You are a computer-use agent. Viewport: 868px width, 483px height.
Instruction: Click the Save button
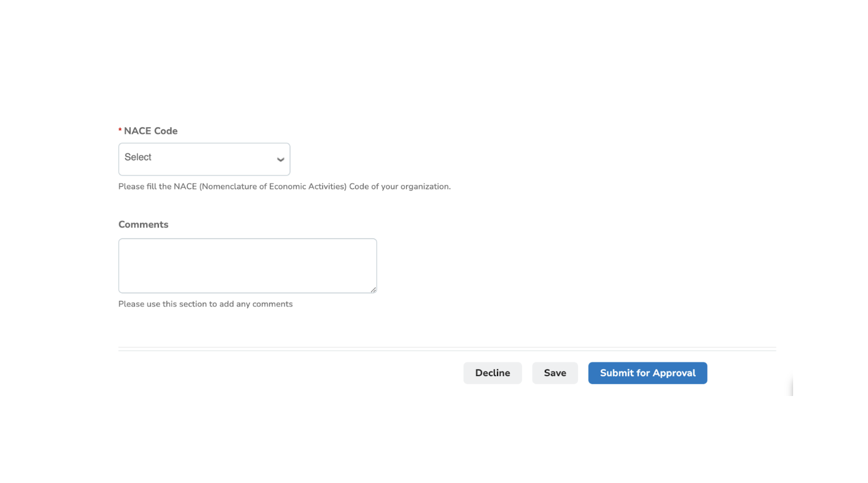tap(554, 373)
